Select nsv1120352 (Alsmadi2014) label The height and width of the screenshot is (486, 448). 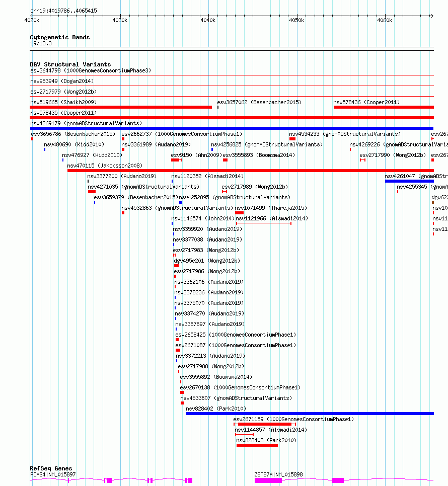(x=207, y=176)
